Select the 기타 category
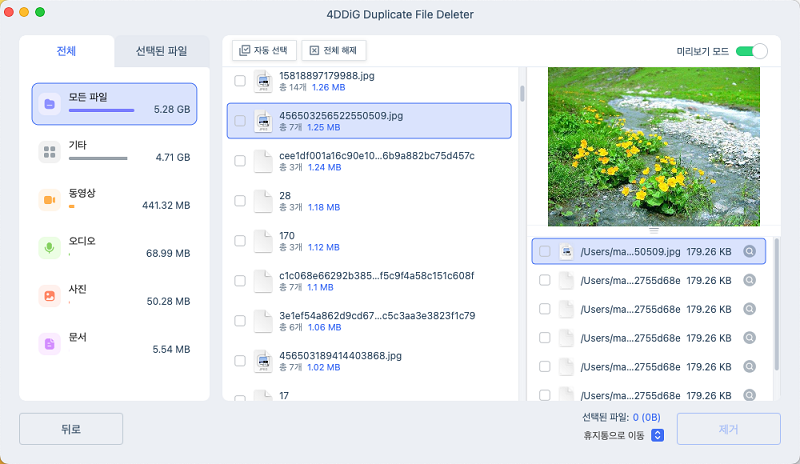 click(114, 152)
